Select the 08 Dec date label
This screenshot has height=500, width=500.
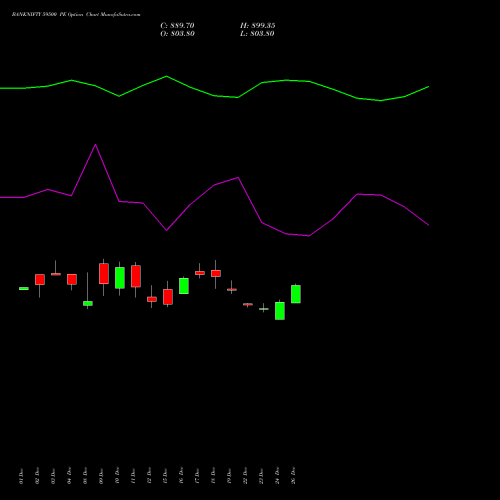coord(85,476)
